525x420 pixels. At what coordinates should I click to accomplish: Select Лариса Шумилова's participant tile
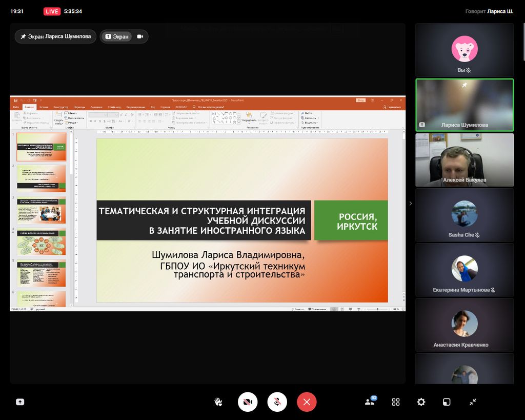click(464, 105)
